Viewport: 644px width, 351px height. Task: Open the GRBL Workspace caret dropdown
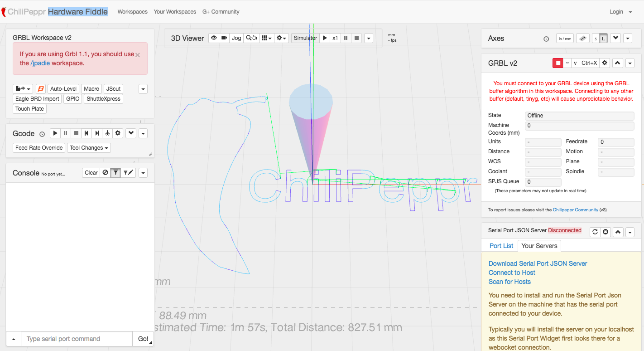click(x=143, y=89)
